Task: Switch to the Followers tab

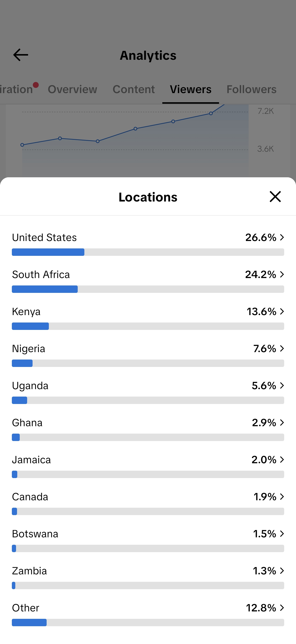Action: (x=251, y=89)
